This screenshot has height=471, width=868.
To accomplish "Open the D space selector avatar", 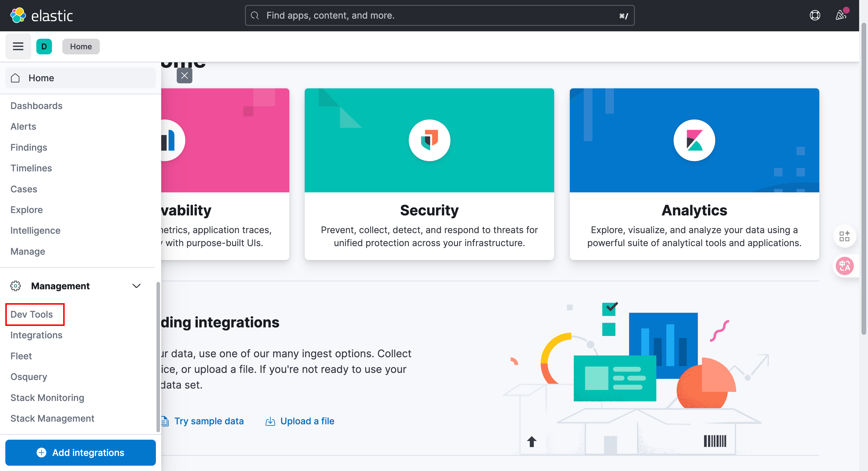I will [44, 46].
